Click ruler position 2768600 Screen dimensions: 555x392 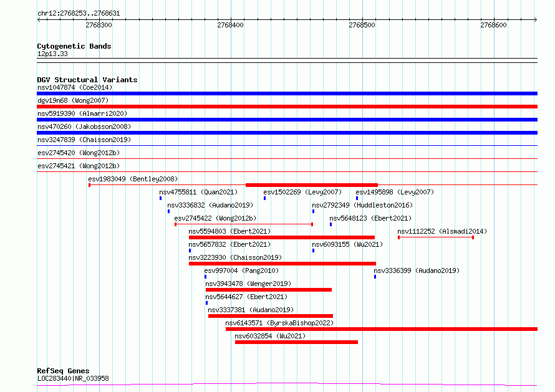click(x=493, y=25)
